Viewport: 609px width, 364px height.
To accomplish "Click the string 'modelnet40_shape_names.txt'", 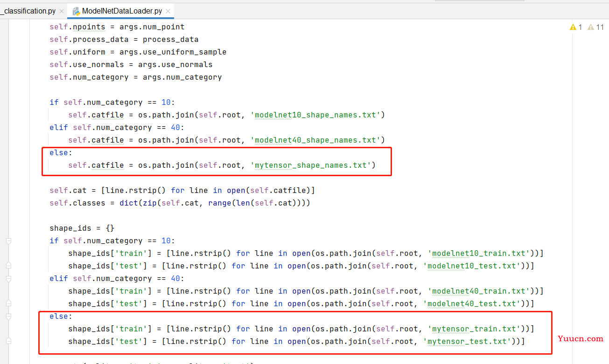I will point(315,140).
